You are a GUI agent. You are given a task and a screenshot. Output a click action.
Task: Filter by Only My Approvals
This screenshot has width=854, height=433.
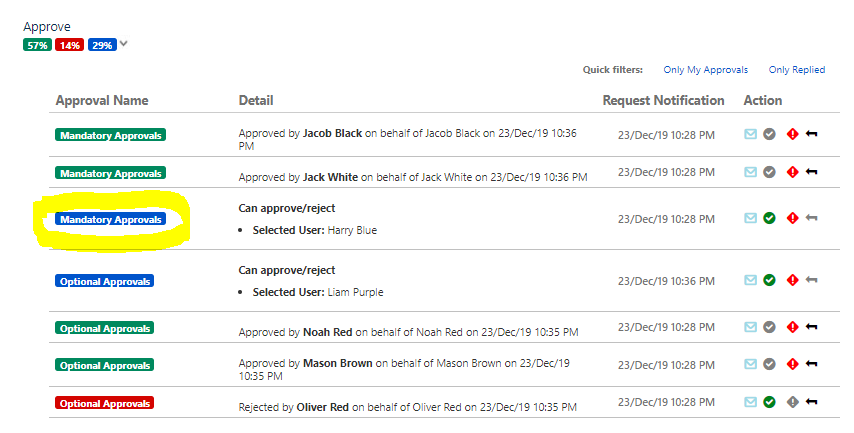click(x=705, y=70)
